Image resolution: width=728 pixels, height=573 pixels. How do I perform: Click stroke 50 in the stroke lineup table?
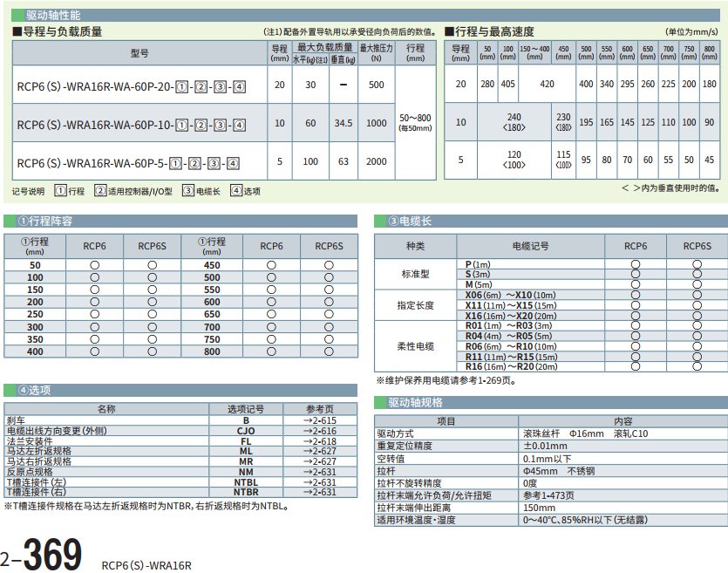tap(35, 265)
